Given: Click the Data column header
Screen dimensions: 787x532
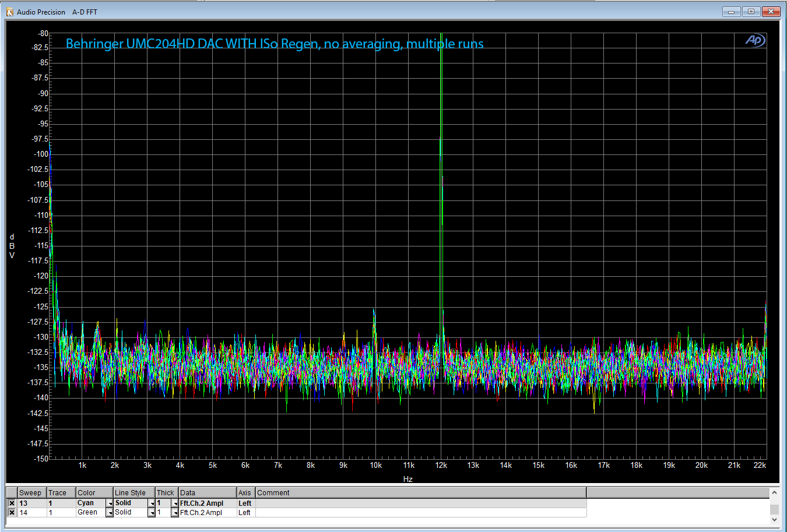Looking at the screenshot, I should click(x=208, y=493).
